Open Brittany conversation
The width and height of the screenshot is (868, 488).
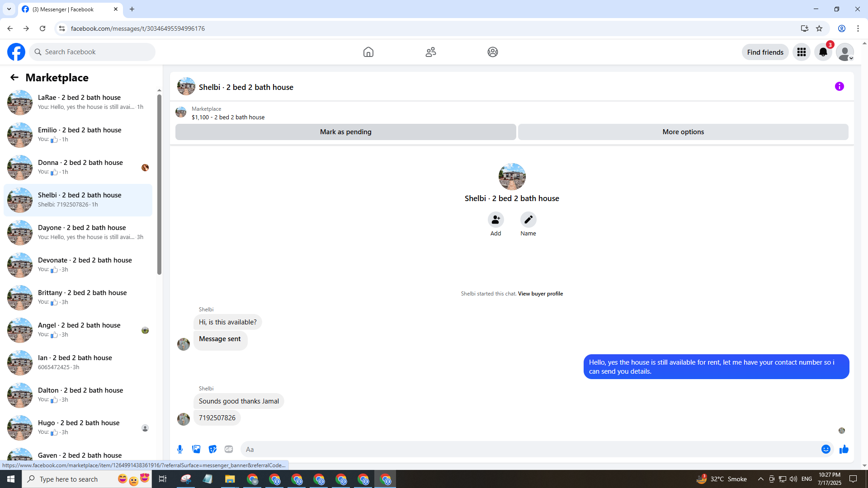point(78,297)
